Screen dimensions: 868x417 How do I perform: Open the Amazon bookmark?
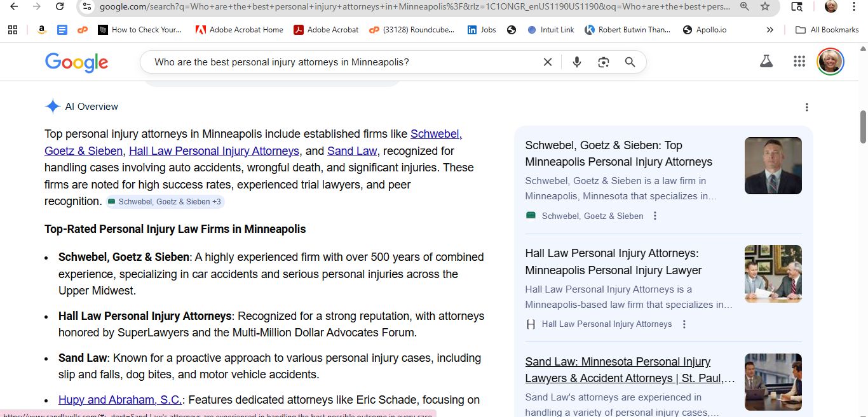tap(41, 30)
